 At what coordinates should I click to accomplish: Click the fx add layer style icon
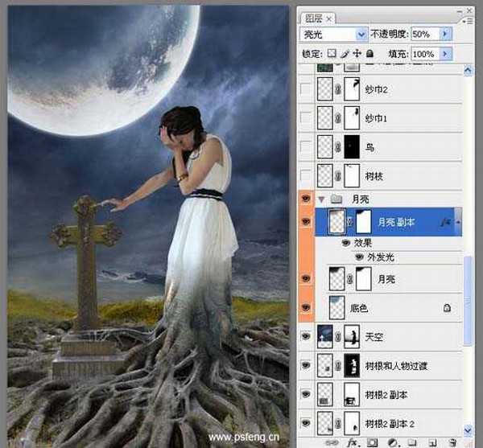click(351, 442)
